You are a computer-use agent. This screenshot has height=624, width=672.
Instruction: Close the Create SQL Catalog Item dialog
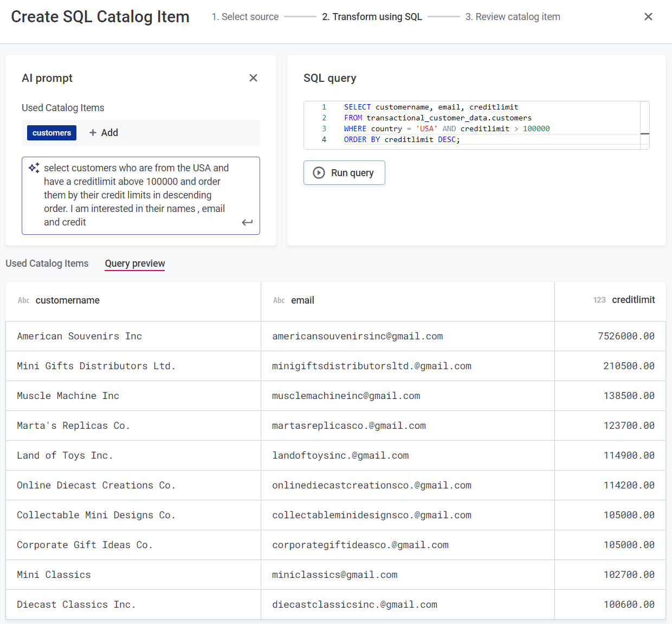648,17
